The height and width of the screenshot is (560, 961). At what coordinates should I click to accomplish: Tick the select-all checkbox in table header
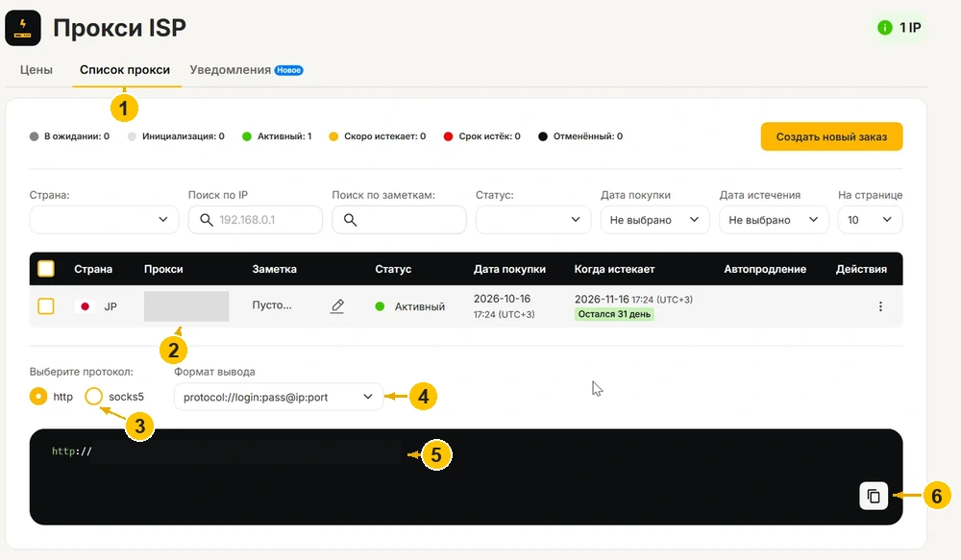[46, 269]
